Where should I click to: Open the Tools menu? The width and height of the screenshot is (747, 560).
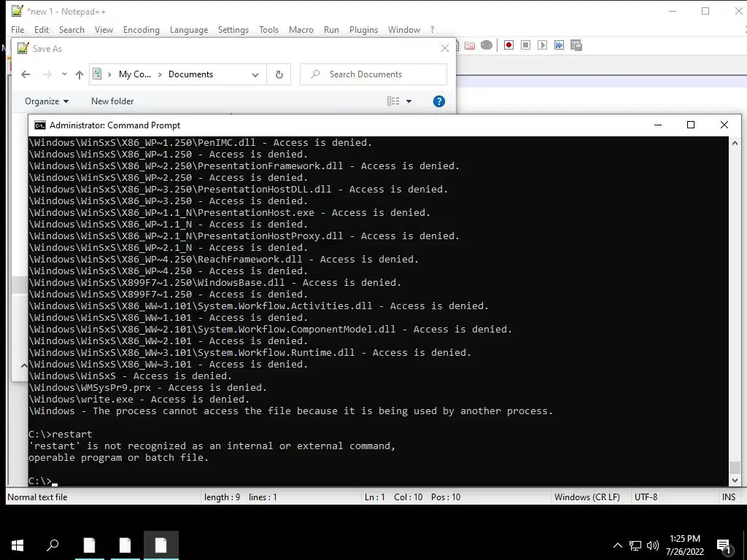coord(268,29)
